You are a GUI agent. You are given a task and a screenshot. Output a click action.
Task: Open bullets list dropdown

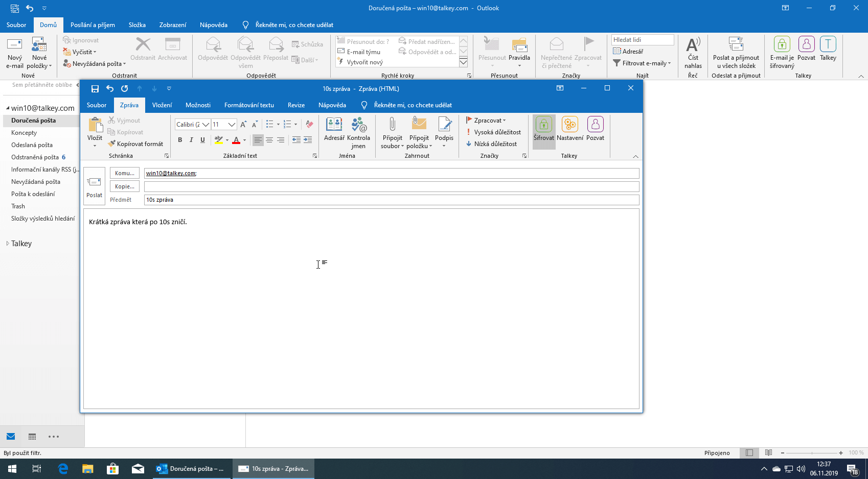[x=278, y=125]
